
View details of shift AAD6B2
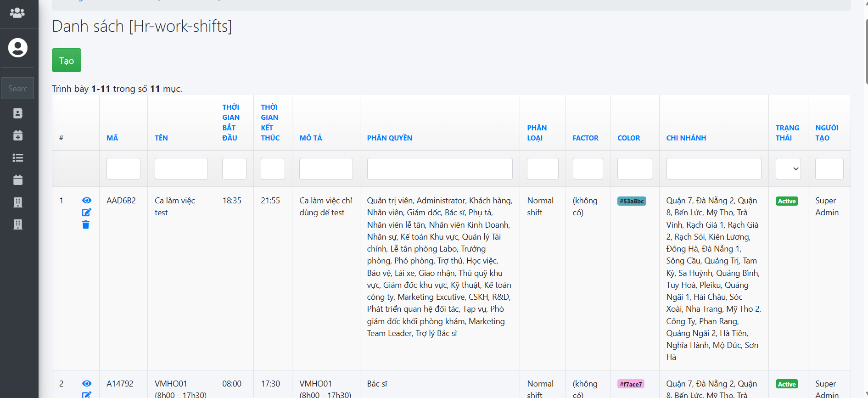point(86,200)
